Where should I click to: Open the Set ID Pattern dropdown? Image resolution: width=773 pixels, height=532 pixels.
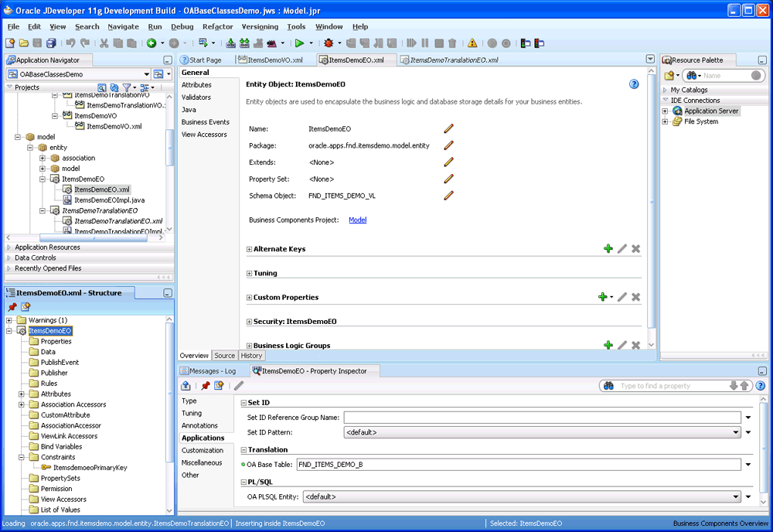(x=736, y=432)
